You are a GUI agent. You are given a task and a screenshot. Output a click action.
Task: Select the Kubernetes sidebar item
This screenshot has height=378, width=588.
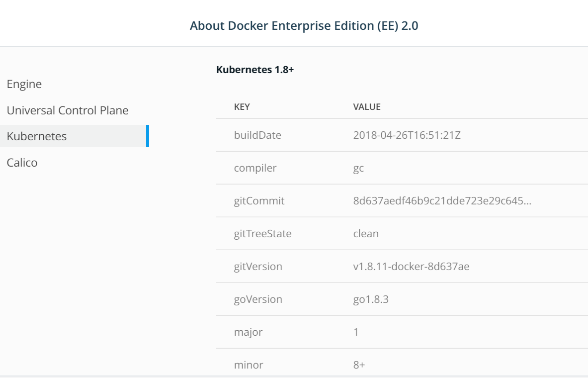36,136
